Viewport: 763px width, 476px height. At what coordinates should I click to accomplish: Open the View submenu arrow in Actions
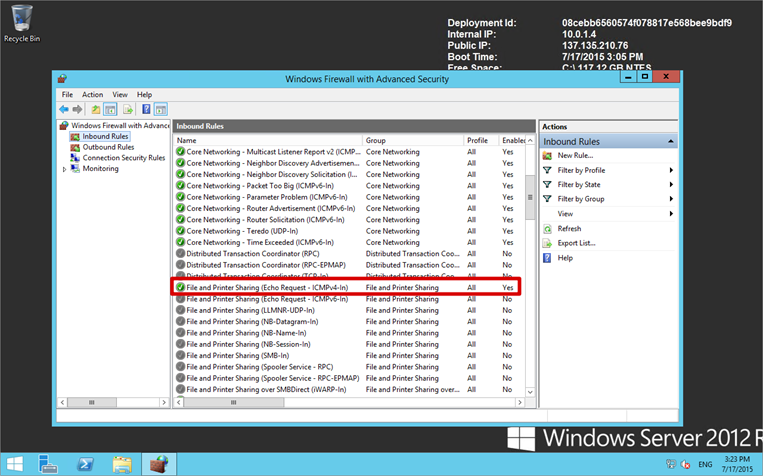click(671, 214)
